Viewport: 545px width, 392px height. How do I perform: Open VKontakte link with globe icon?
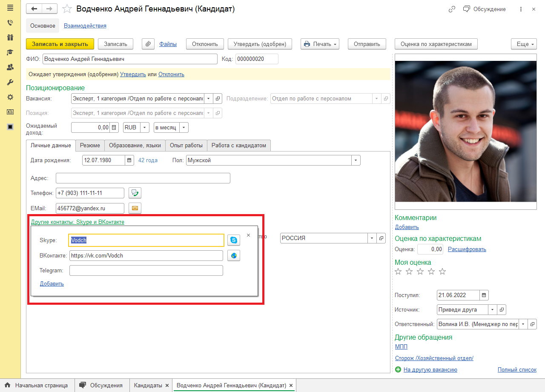coord(233,256)
